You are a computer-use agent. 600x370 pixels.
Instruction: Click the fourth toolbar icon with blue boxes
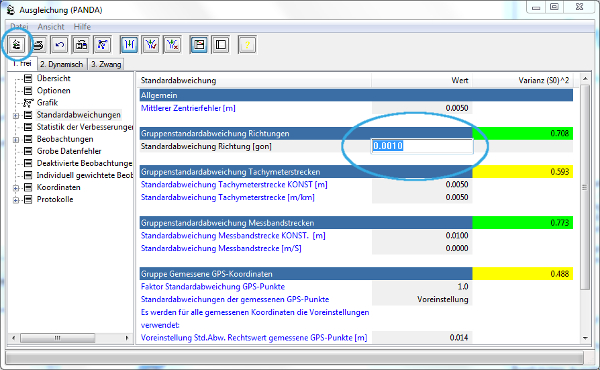[x=81, y=45]
